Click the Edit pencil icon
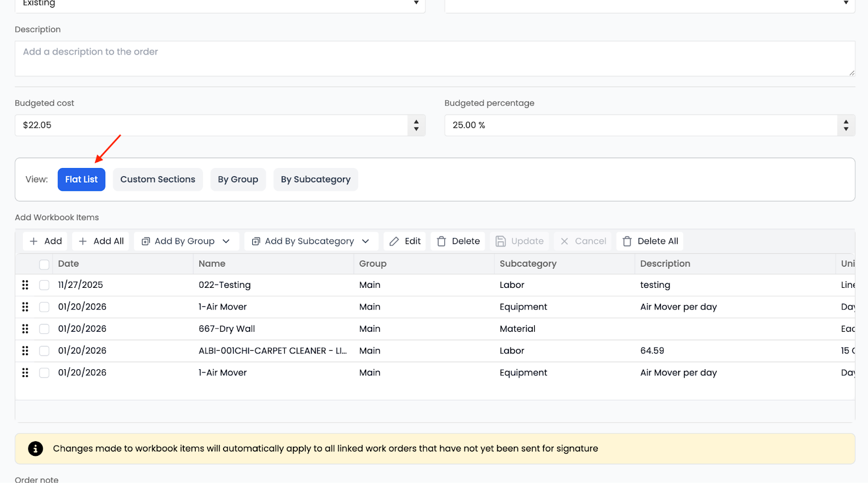Viewport: 868px width, 483px height. [394, 241]
